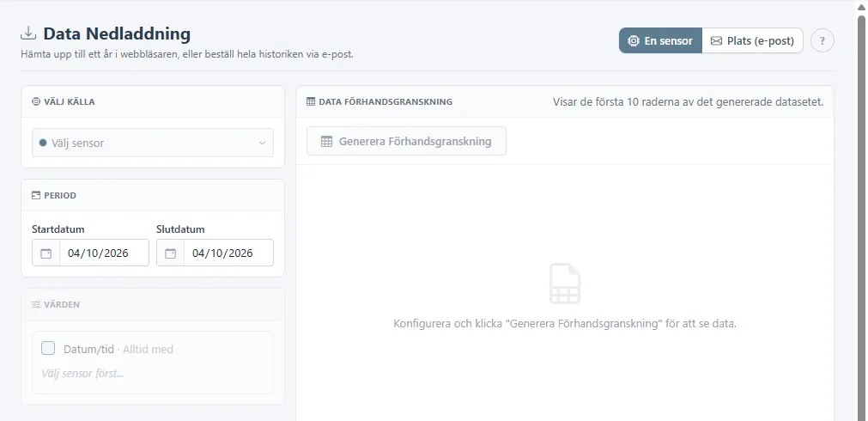Click the empty spreadsheet placeholder icon

click(565, 284)
